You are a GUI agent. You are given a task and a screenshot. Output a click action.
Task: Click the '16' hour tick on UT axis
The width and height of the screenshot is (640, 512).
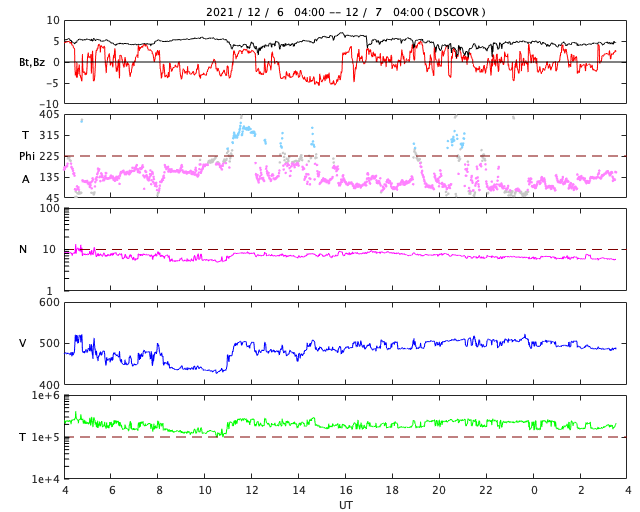tap(346, 490)
